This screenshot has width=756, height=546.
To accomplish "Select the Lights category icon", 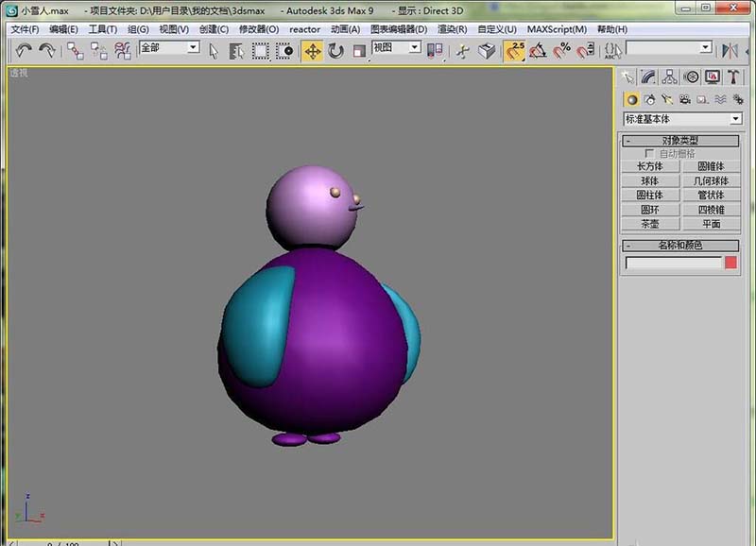I will point(667,99).
